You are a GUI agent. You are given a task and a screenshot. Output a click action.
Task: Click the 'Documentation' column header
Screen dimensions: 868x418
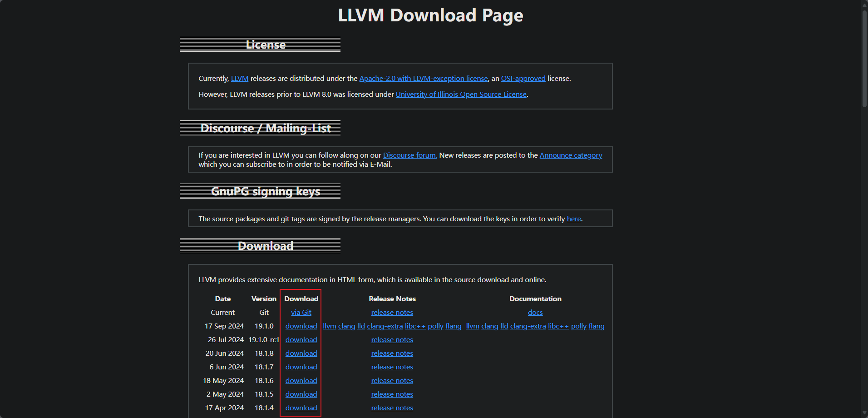coord(535,299)
